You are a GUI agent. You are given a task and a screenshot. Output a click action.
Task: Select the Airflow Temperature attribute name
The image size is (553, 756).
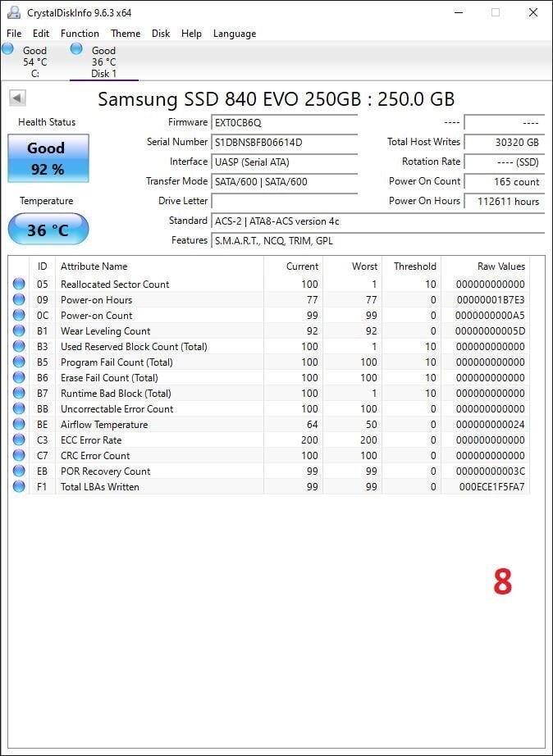point(104,424)
